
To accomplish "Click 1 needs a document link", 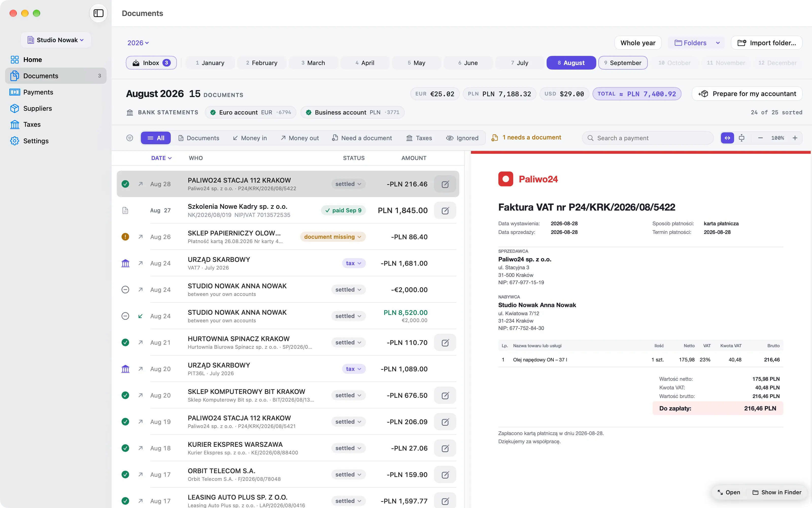I will click(x=526, y=137).
